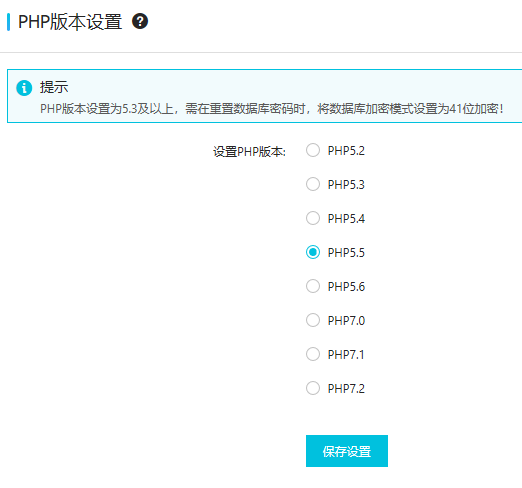Click the PHP5.4 text label
Screen dimensions: 522x488
[x=346, y=219]
